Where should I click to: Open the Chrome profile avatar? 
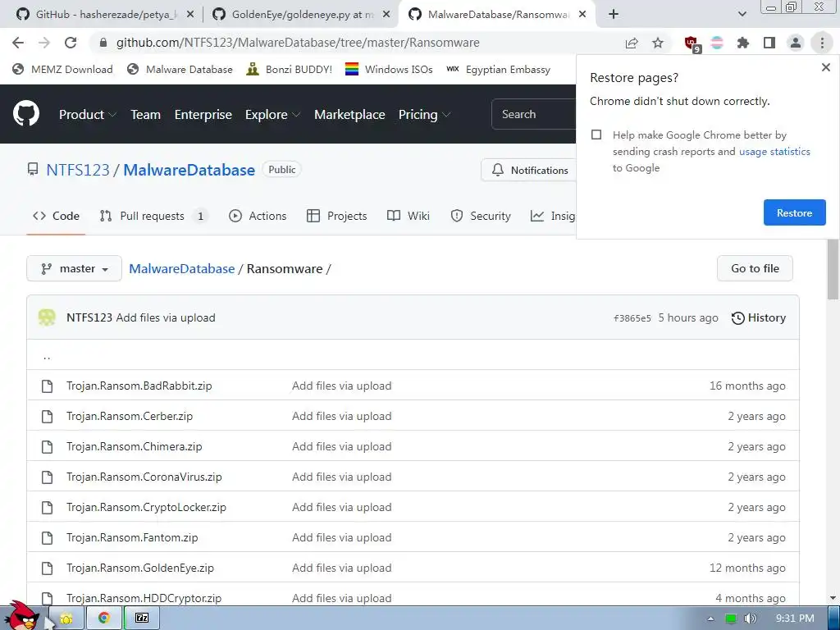point(796,43)
